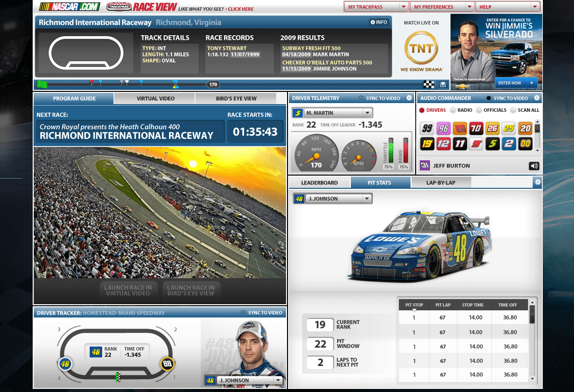Click Enter Now on Silverado ad
Screen dimensions: 574x392
point(516,83)
